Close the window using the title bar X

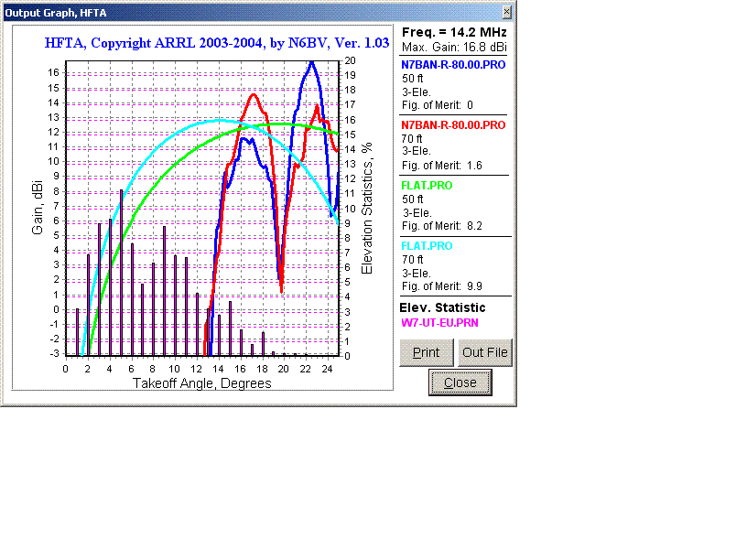[507, 12]
